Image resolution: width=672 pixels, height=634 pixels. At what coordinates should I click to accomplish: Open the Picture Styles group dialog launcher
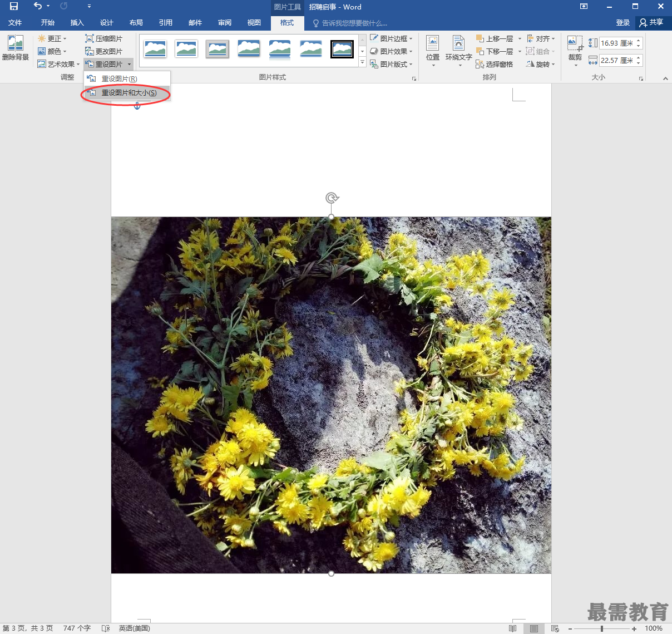click(414, 78)
